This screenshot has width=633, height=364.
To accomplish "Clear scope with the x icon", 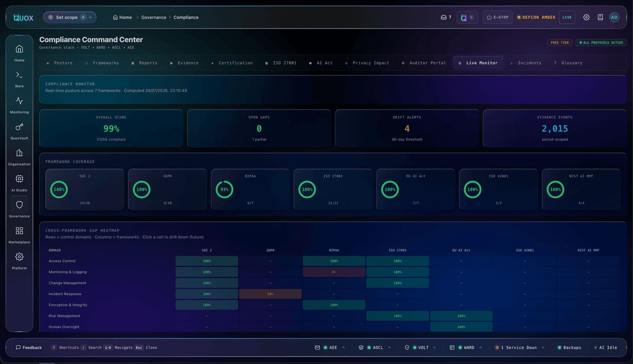I will 83,17.
